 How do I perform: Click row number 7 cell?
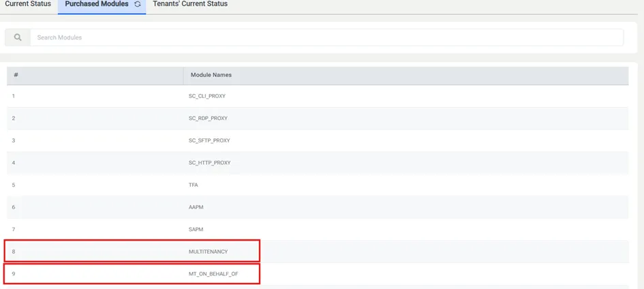point(95,229)
